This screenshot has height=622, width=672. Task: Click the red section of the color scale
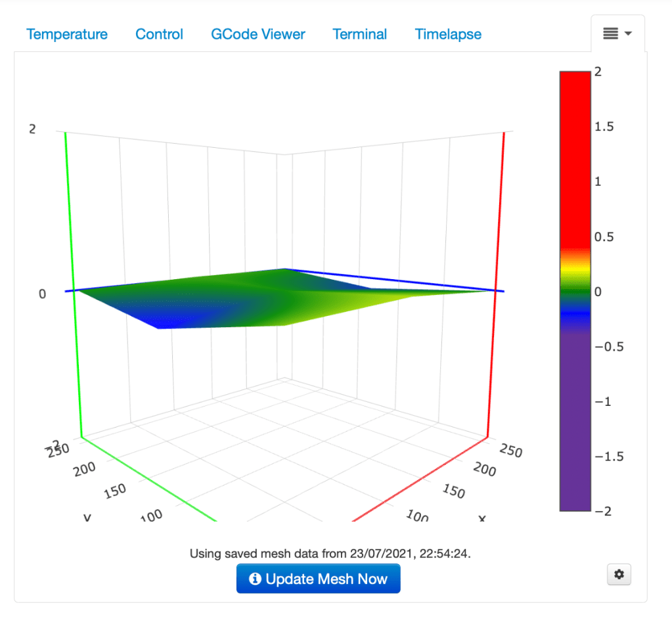pos(575,158)
